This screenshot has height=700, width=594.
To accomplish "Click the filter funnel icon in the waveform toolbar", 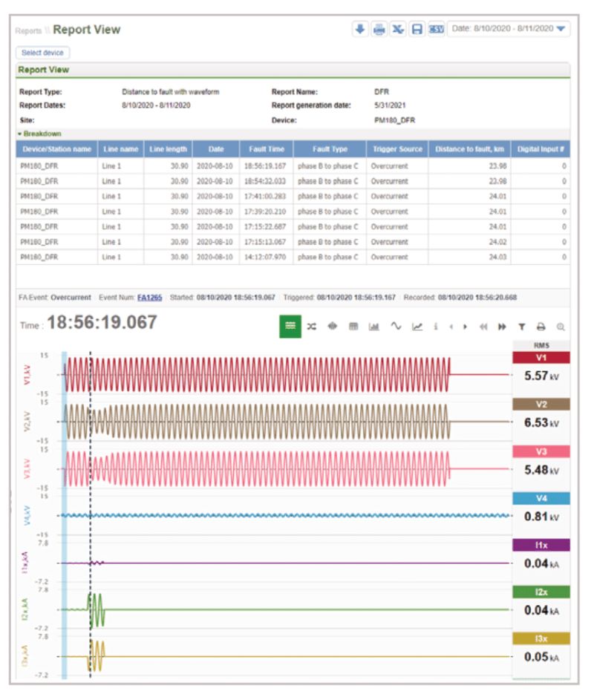I will point(521,327).
